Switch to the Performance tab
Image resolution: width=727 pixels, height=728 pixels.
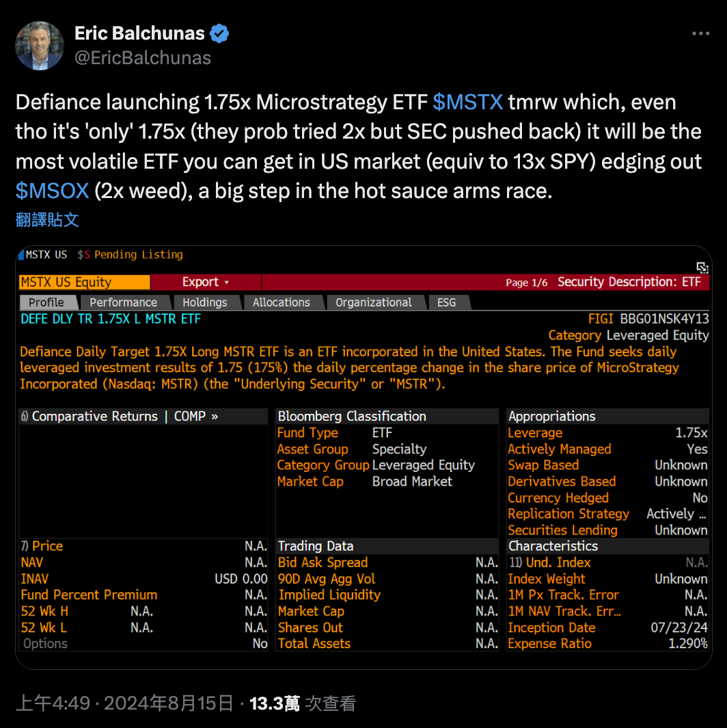pos(123,303)
